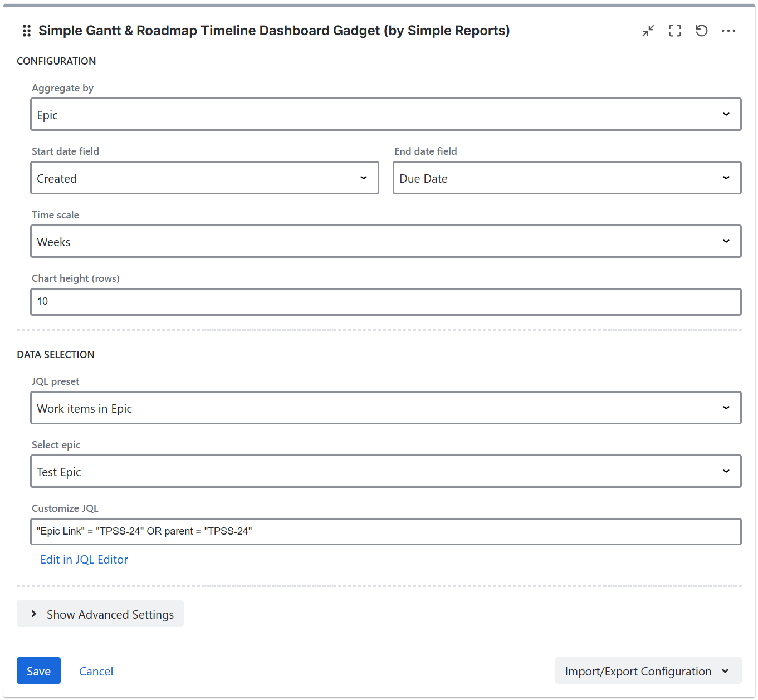Screen dimensions: 758x700
Task: Open the Start date field dropdown
Action: (204, 178)
